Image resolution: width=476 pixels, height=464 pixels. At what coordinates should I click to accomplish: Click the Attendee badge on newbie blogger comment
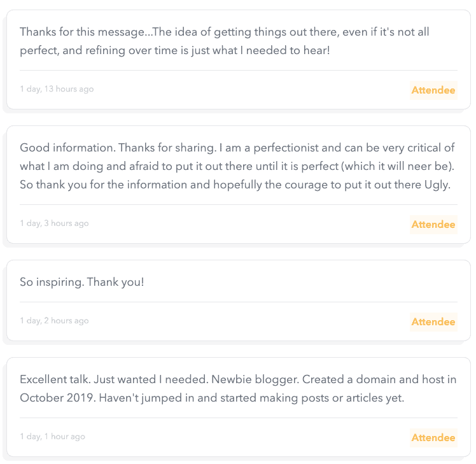(x=433, y=438)
